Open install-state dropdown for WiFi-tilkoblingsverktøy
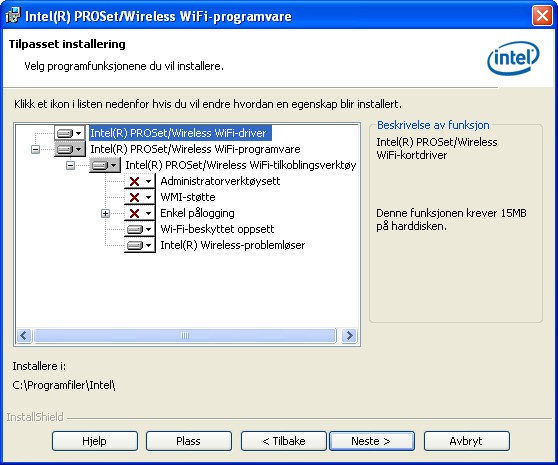 tap(105, 165)
